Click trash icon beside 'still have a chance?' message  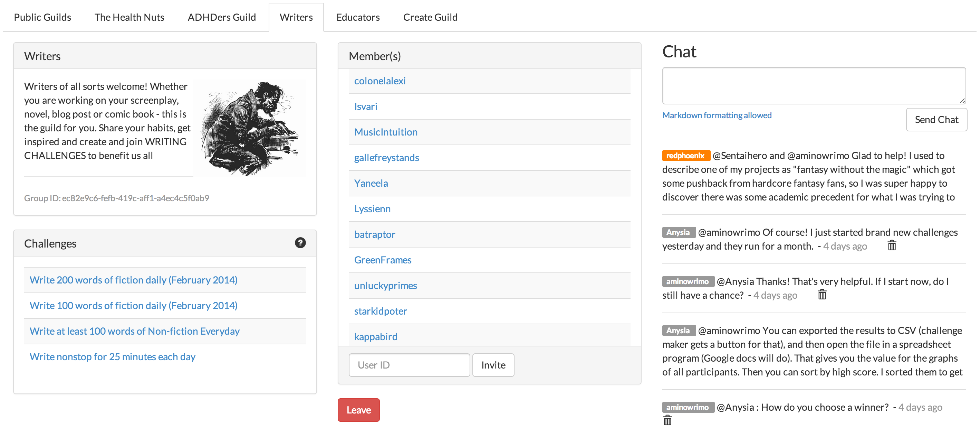[x=822, y=294]
